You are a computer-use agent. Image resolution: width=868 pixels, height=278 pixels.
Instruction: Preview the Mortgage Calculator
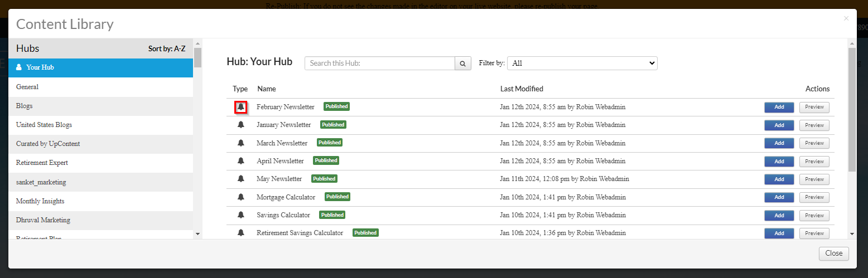pos(814,197)
